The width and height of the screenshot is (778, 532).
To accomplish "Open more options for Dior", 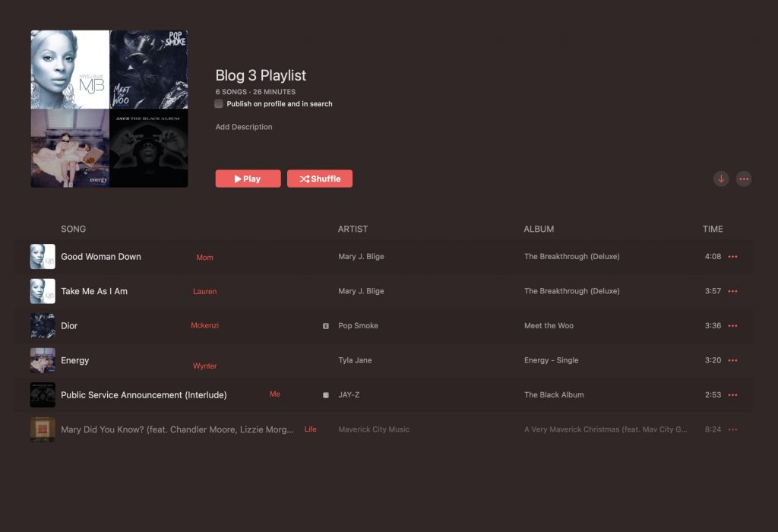I will [x=732, y=326].
